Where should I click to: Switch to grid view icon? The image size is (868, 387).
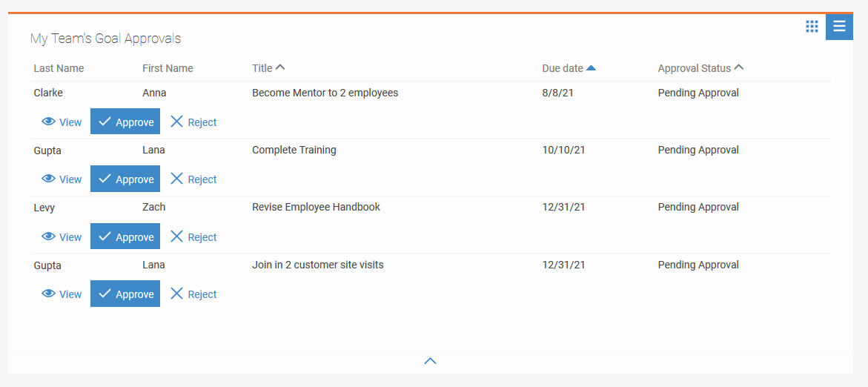tap(812, 27)
